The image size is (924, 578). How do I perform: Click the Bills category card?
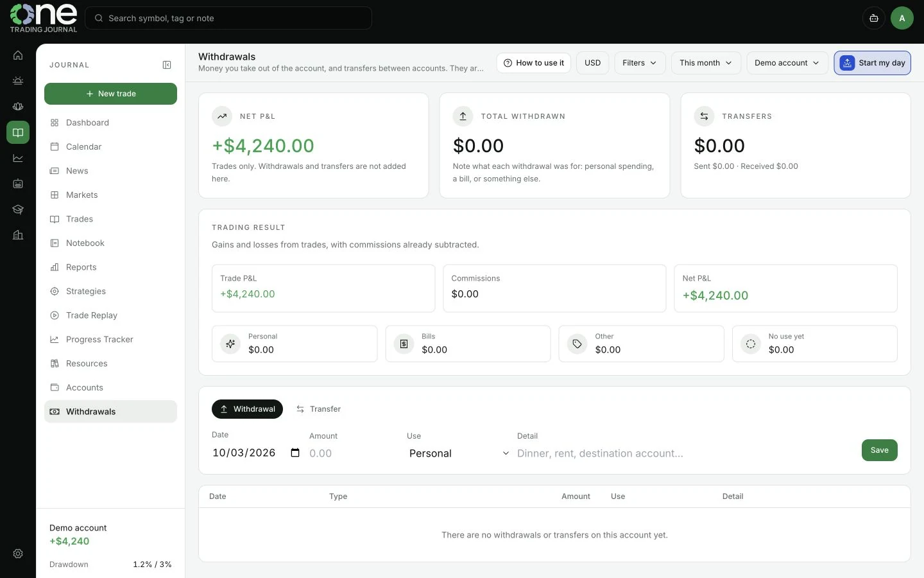468,344
